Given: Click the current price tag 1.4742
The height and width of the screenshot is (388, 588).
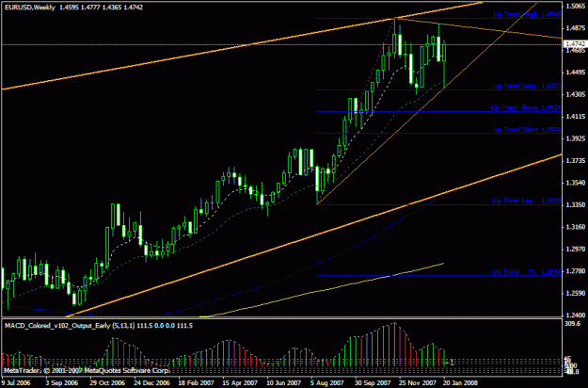Looking at the screenshot, I should (576, 44).
